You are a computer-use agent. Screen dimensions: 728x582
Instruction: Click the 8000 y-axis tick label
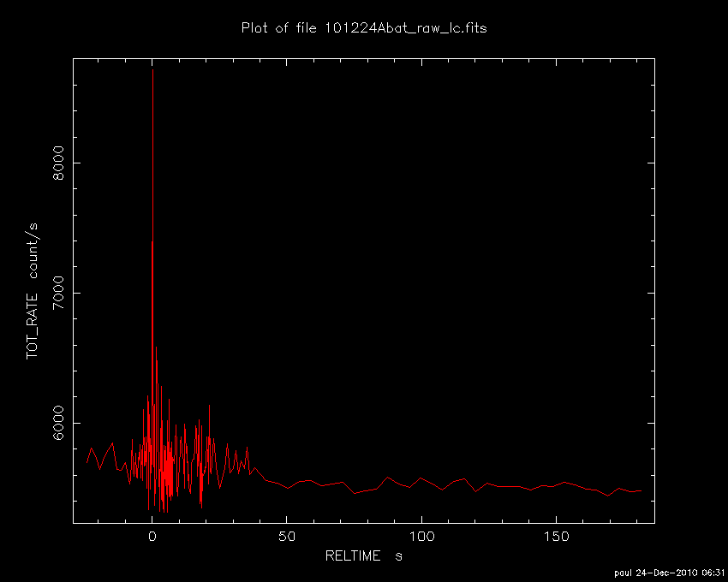pos(58,163)
